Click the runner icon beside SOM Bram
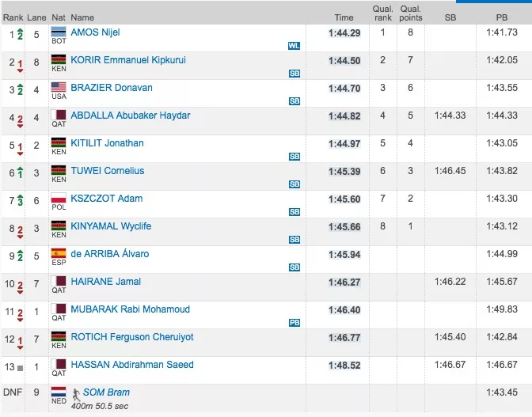 (76, 392)
